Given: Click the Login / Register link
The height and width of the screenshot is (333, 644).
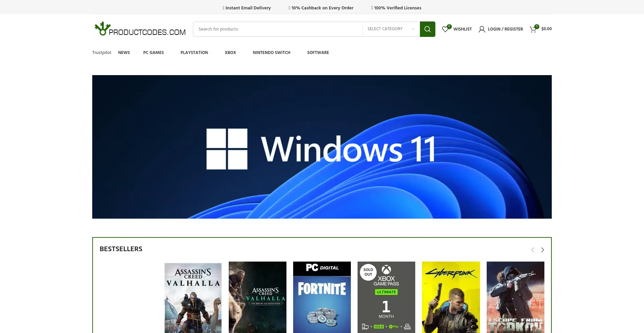Looking at the screenshot, I should pos(505,29).
